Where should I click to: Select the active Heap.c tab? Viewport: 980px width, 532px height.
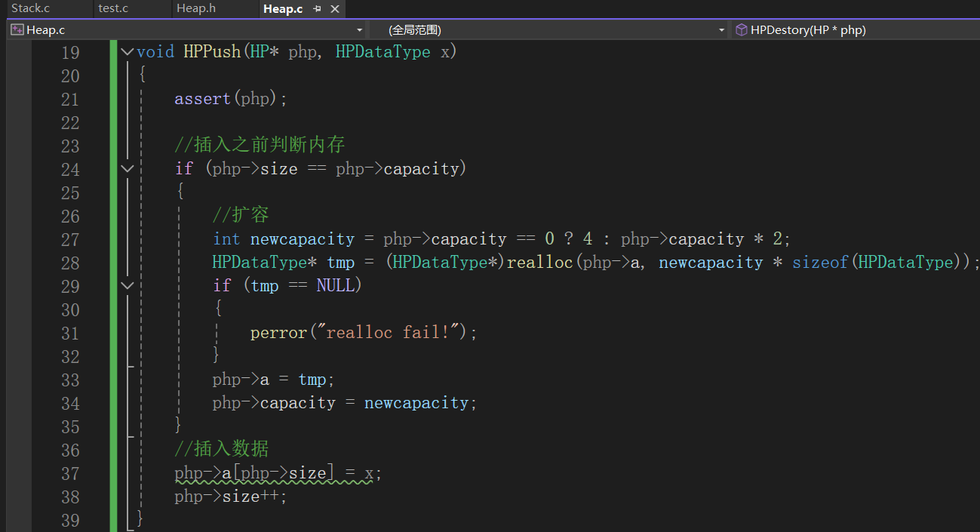pos(283,8)
